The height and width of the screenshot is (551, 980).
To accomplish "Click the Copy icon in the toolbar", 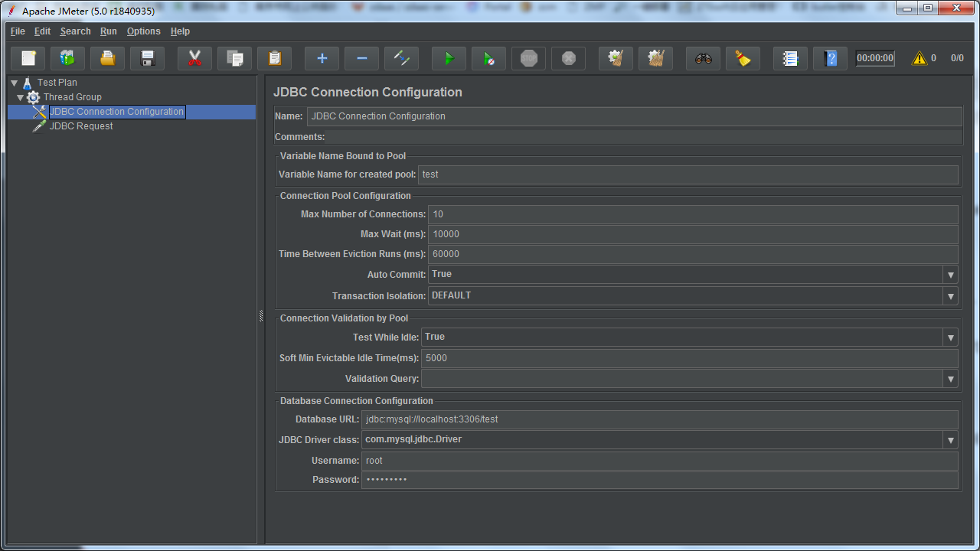I will tap(235, 58).
